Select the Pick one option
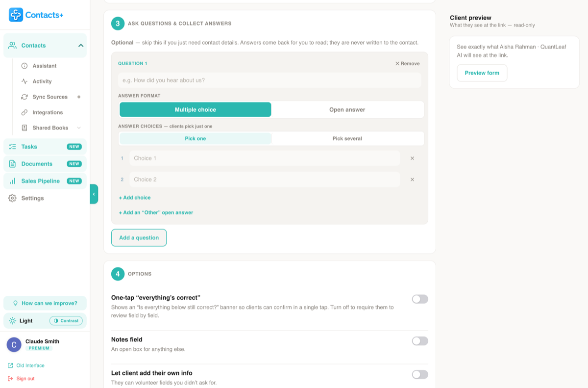The height and width of the screenshot is (388, 588). pyautogui.click(x=196, y=139)
